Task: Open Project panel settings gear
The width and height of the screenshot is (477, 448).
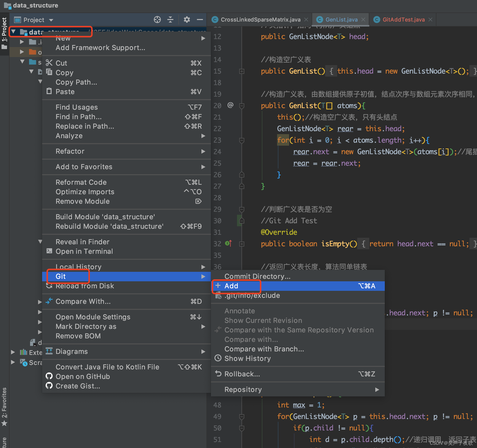Action: click(187, 20)
